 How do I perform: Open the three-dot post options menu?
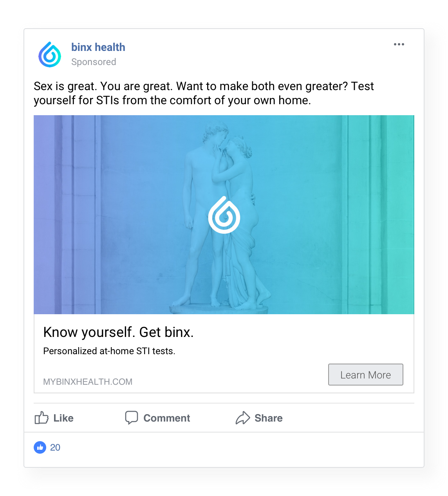coord(399,44)
